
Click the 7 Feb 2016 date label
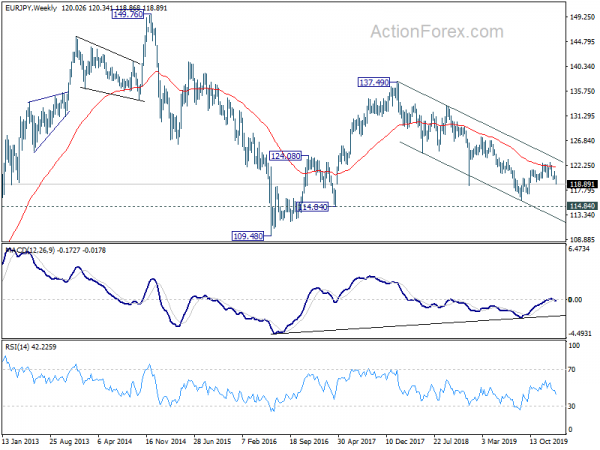click(259, 441)
